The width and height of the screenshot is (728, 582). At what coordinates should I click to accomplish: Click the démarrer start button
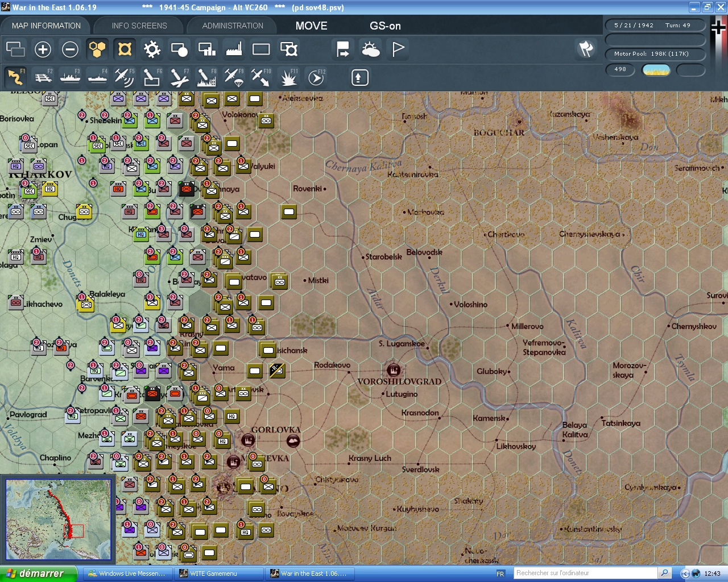click(x=34, y=573)
